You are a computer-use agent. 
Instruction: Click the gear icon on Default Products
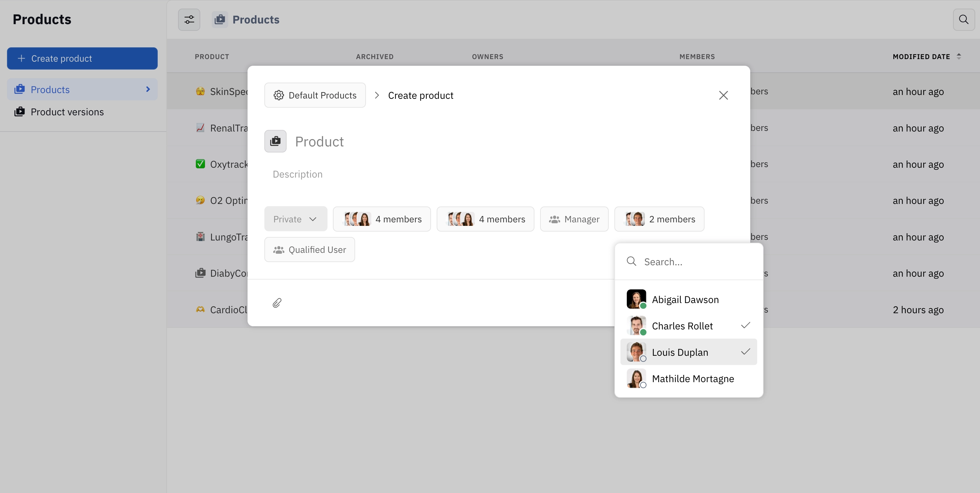tap(278, 95)
